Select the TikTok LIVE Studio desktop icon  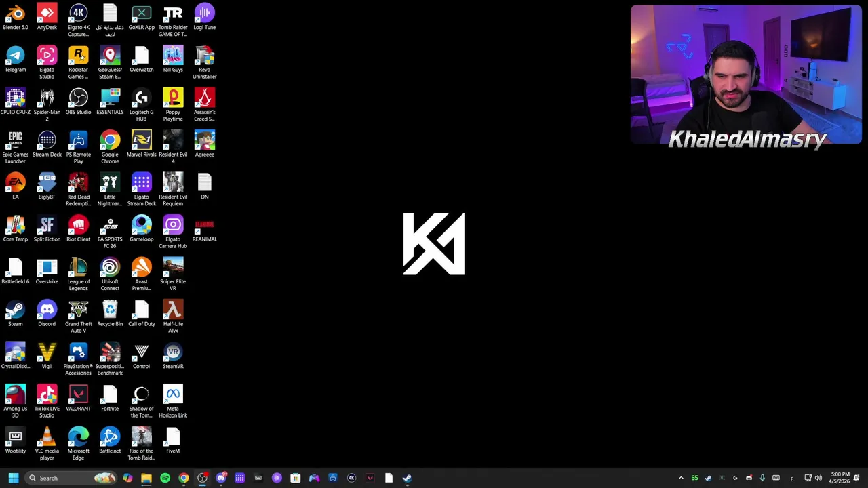tap(47, 401)
